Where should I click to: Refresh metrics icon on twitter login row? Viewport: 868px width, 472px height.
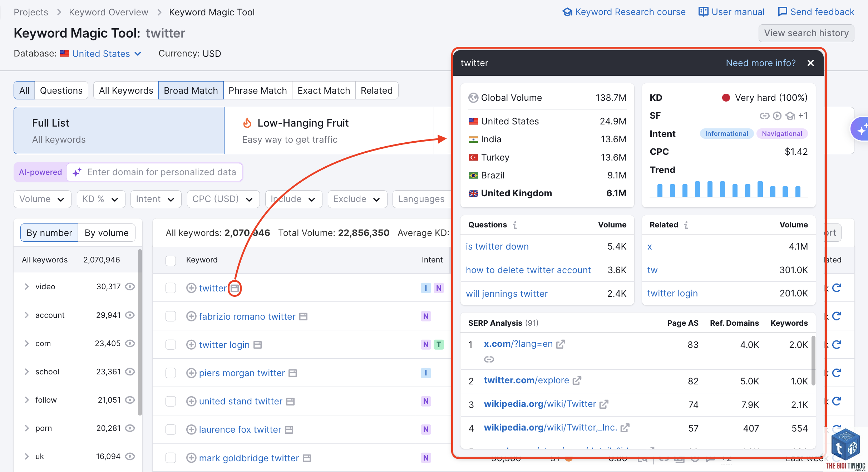point(837,344)
